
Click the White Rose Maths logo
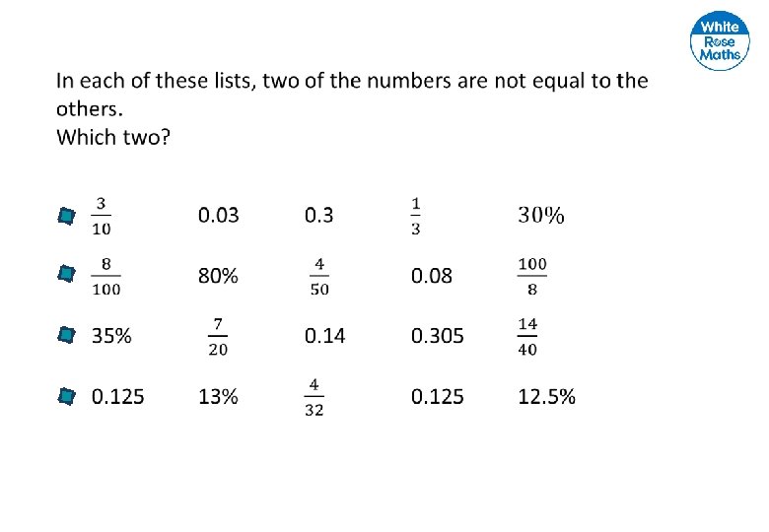click(720, 40)
